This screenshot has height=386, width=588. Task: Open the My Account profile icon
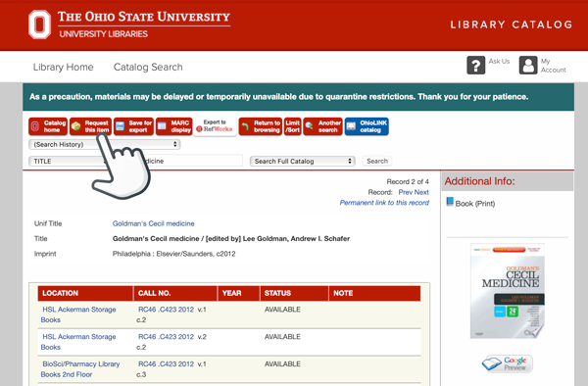pos(528,66)
